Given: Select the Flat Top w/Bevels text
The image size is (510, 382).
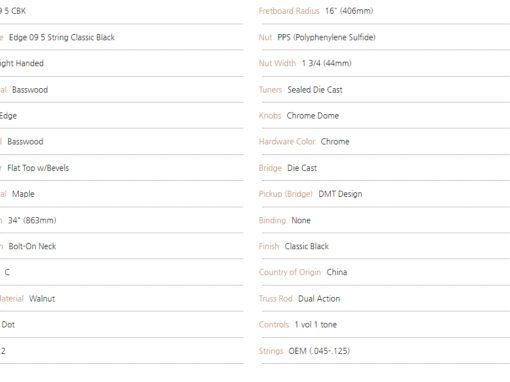Looking at the screenshot, I should point(38,168).
